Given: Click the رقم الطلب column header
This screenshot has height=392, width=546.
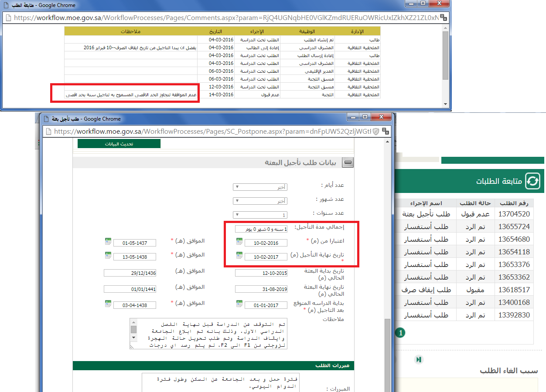Looking at the screenshot, I should tap(514, 203).
